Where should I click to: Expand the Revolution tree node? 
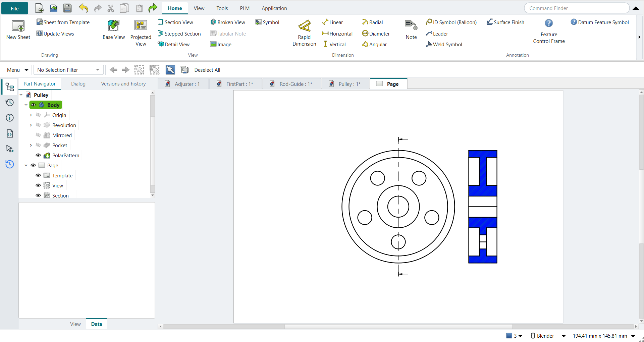coord(31,125)
